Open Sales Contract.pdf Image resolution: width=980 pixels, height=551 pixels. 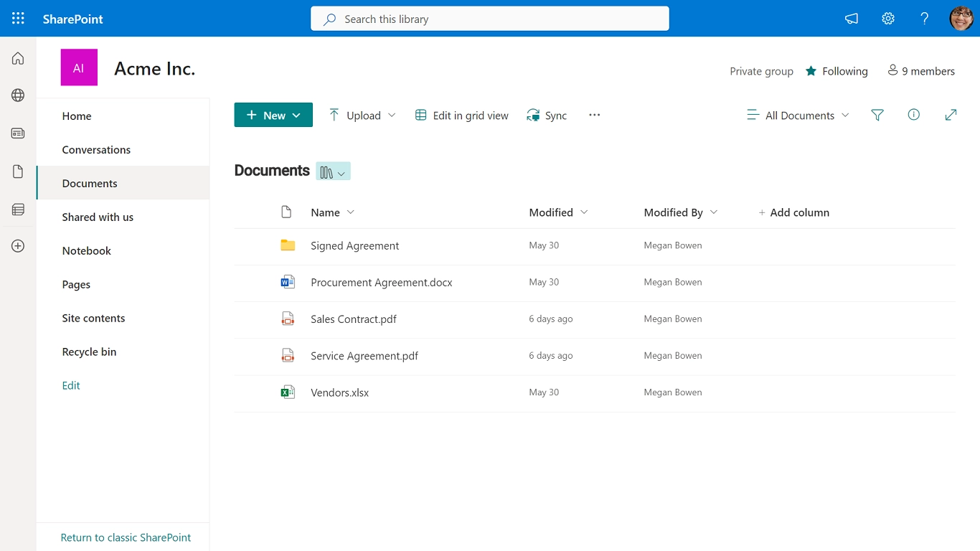(x=354, y=319)
